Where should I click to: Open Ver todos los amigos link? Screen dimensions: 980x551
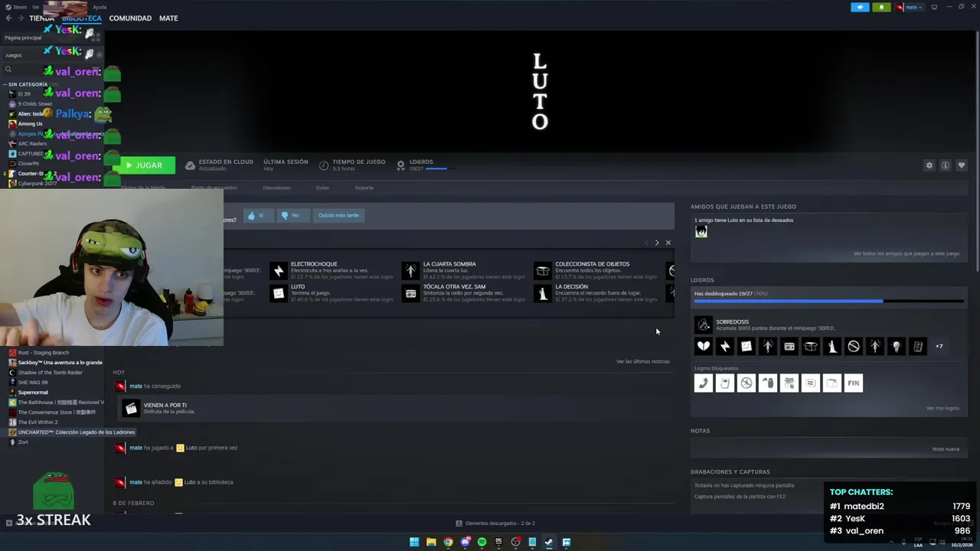pyautogui.click(x=906, y=253)
